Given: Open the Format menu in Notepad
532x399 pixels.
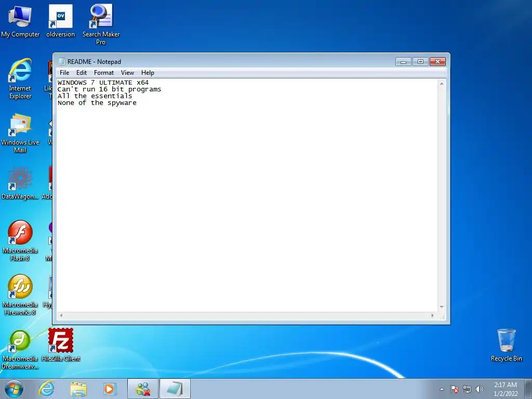Looking at the screenshot, I should click(104, 73).
